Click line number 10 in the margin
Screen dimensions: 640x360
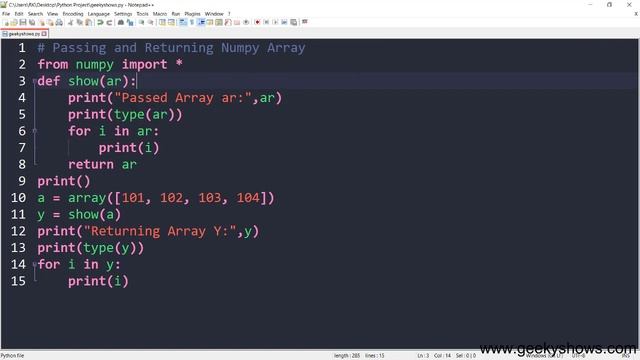[x=18, y=198]
